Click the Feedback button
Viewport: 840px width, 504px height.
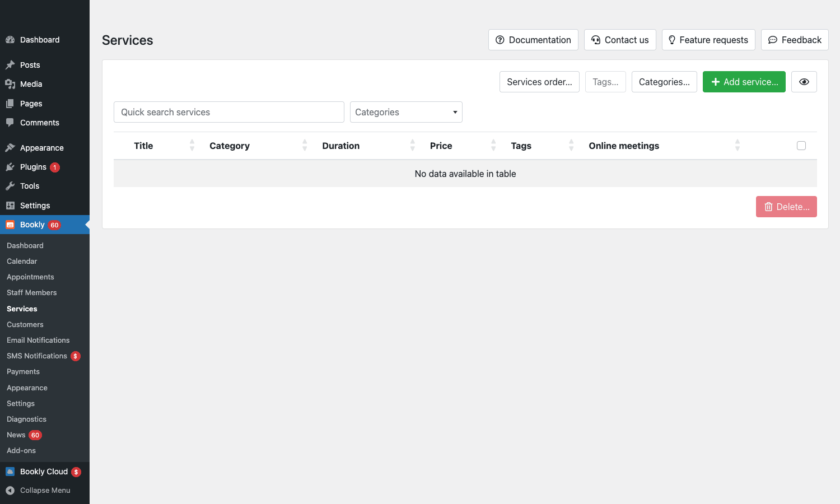795,40
